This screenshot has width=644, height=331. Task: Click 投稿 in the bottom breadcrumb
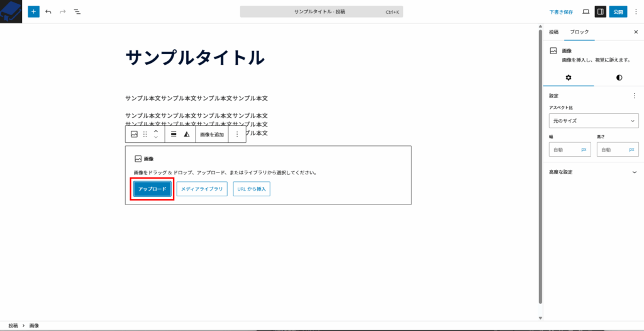13,325
